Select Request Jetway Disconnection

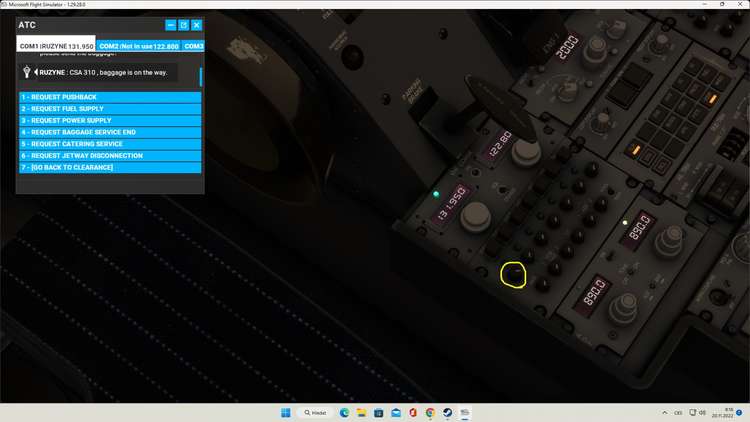[x=110, y=155]
